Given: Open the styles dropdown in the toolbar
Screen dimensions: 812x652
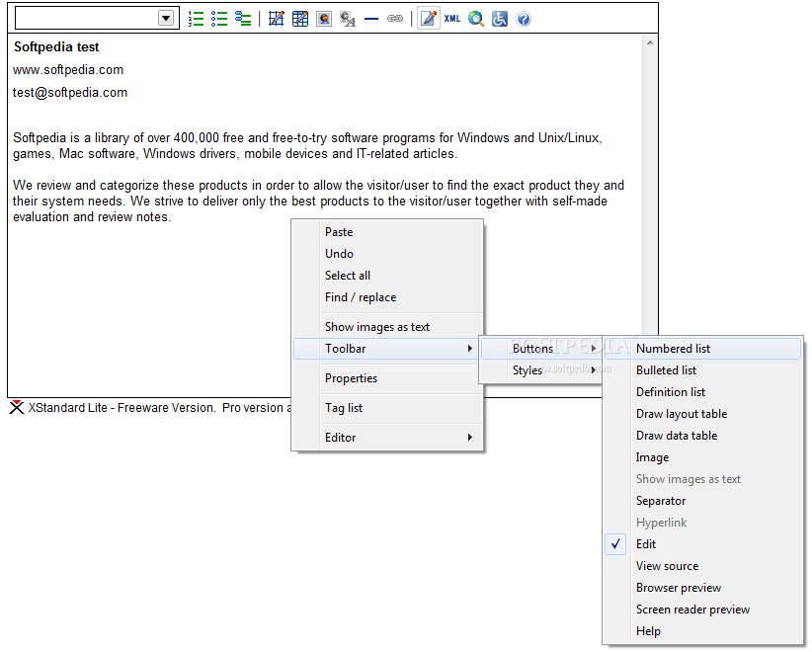Looking at the screenshot, I should (x=166, y=19).
